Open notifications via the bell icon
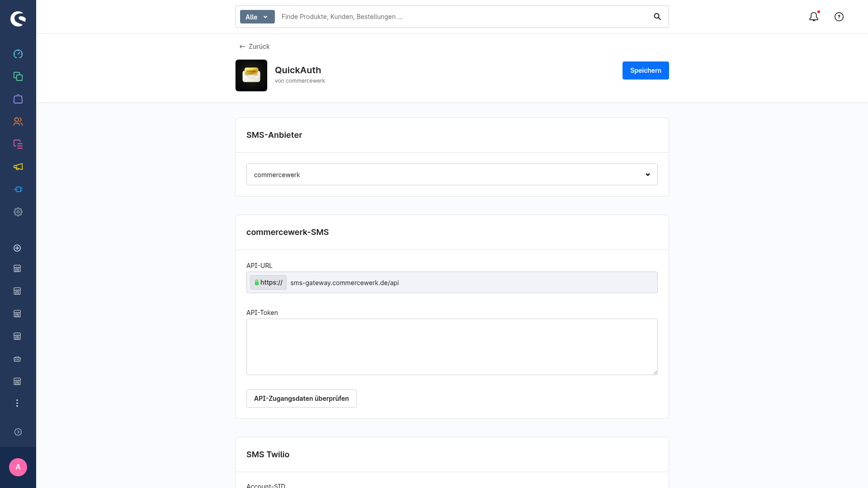The image size is (868, 488). click(x=814, y=17)
